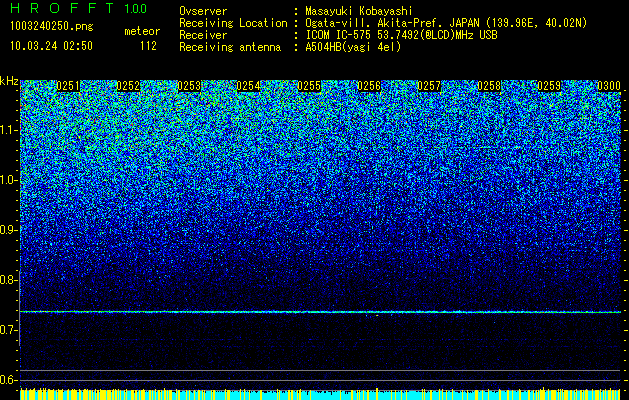Viewport: 629px width, 400px height.
Task: Click the kHz axis unit label
Action: point(9,81)
